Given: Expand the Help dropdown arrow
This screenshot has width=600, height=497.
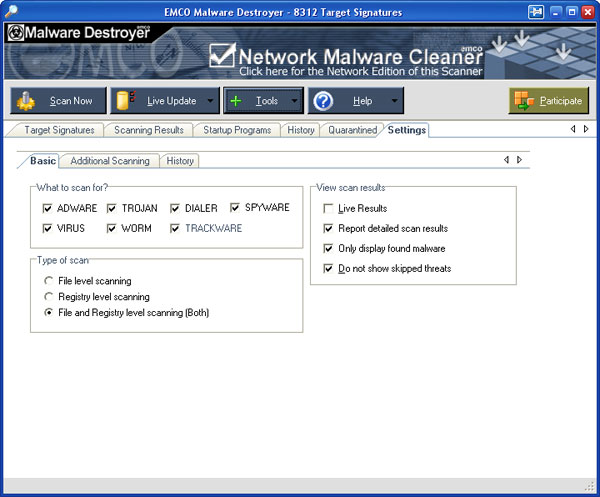Looking at the screenshot, I should [x=394, y=101].
